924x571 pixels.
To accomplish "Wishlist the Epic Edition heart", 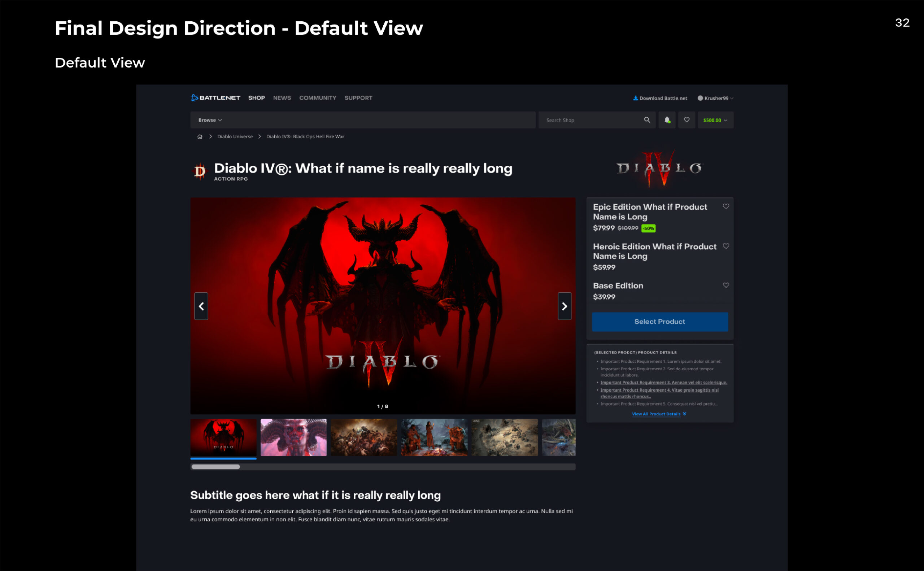I will pyautogui.click(x=726, y=206).
